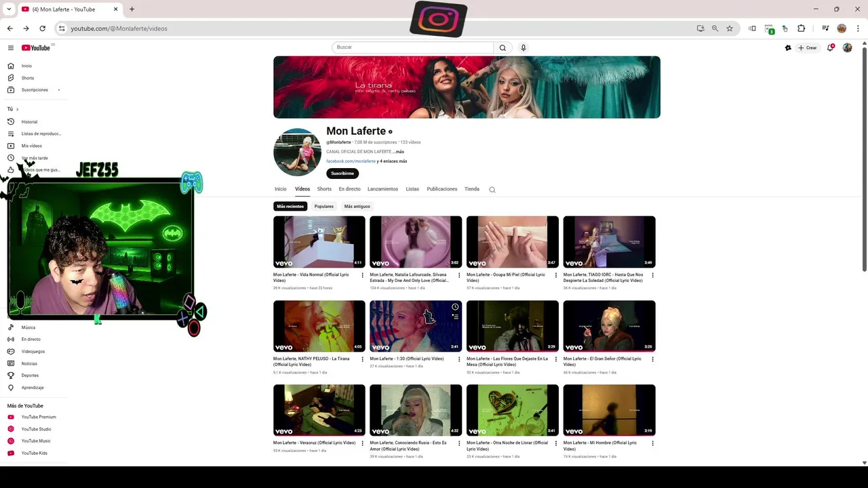Open the Veracruz video thumbnail
The image size is (868, 488).
(x=319, y=410)
